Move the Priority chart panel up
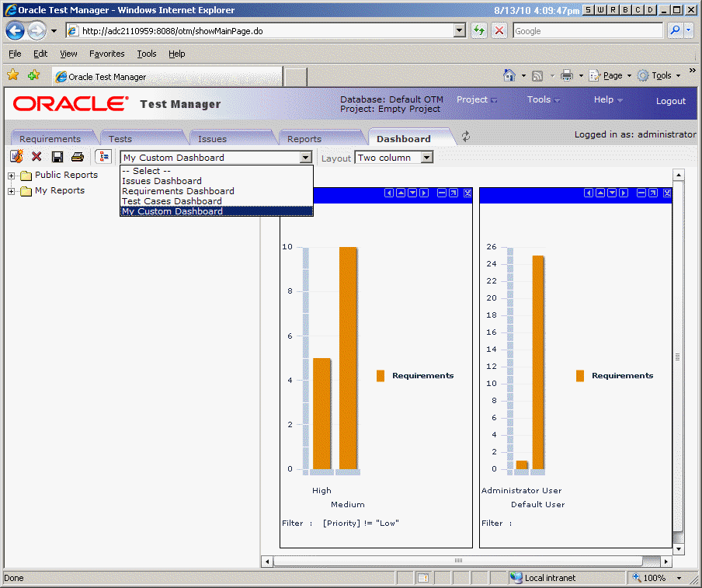The height and width of the screenshot is (588, 702). point(401,193)
